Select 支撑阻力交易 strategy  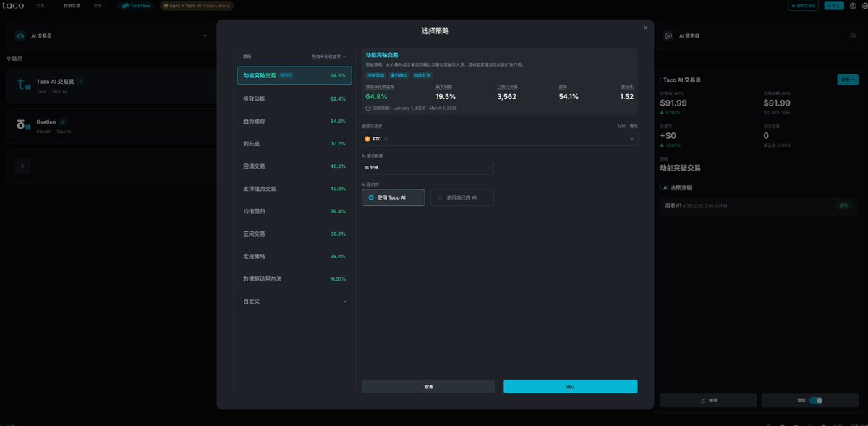(x=294, y=189)
